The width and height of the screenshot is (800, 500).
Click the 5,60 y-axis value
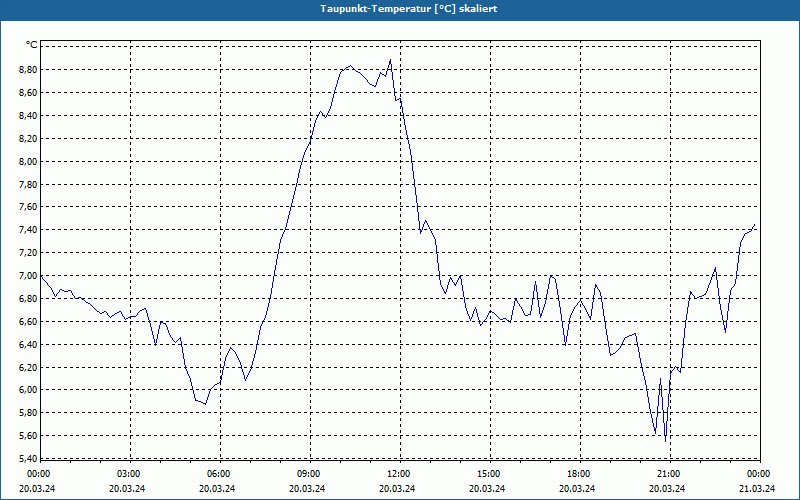click(x=28, y=435)
